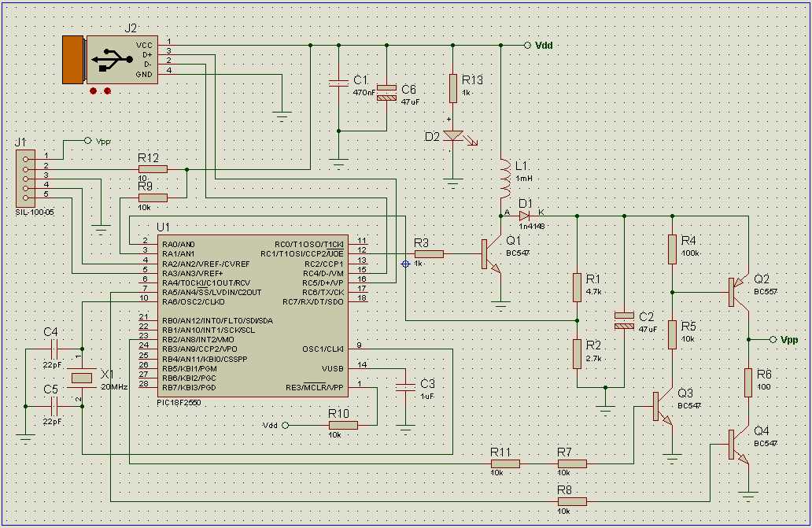Select transistor Q1 BC547

(x=491, y=254)
